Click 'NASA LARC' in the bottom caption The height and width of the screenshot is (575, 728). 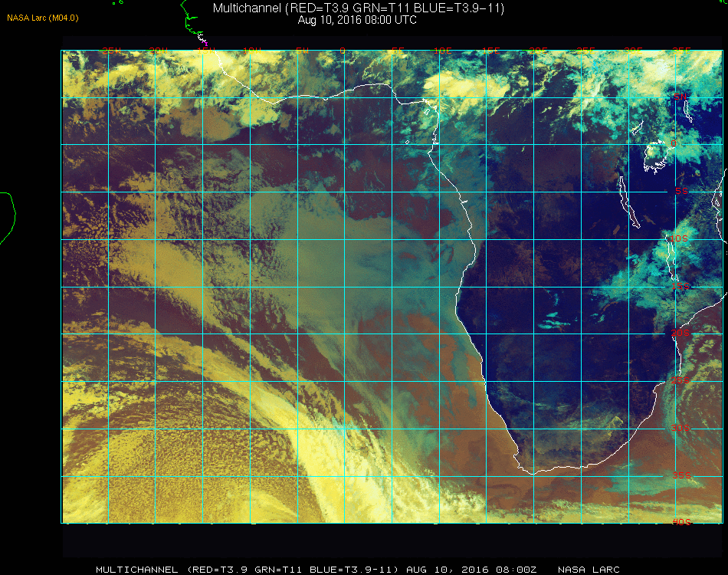(x=589, y=570)
